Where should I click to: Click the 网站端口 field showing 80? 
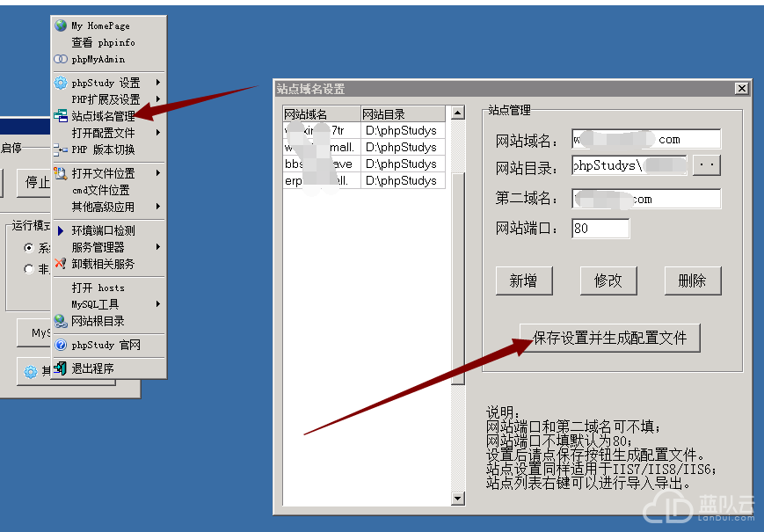pos(600,228)
